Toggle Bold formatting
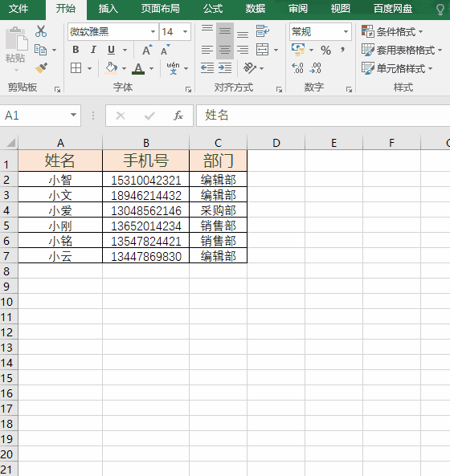The height and width of the screenshot is (476, 450). (76, 50)
